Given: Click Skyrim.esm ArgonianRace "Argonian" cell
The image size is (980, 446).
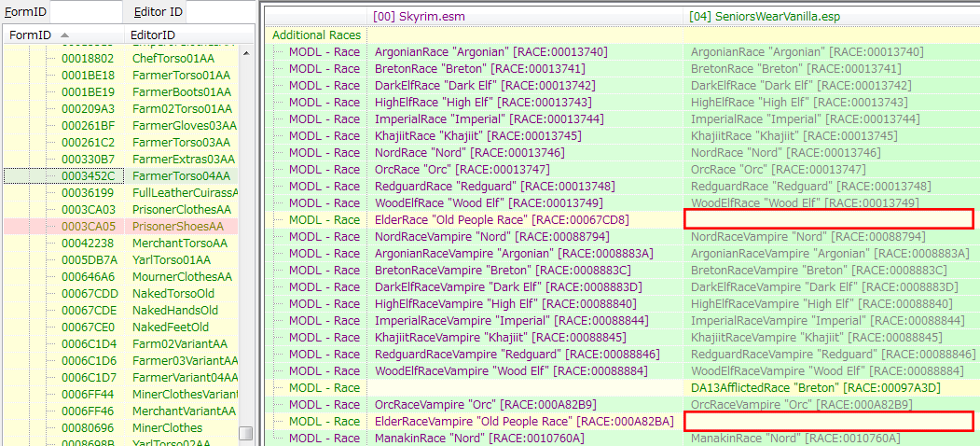Looking at the screenshot, I should [x=491, y=52].
